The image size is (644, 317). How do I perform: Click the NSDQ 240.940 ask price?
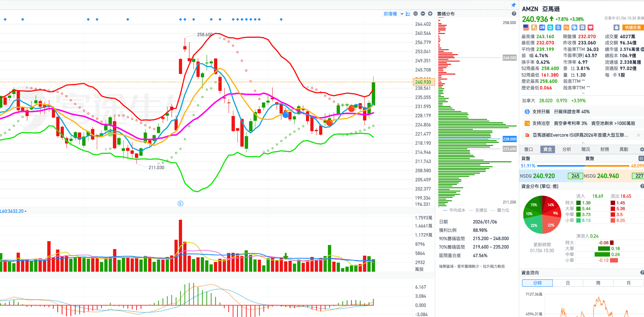tap(608, 176)
